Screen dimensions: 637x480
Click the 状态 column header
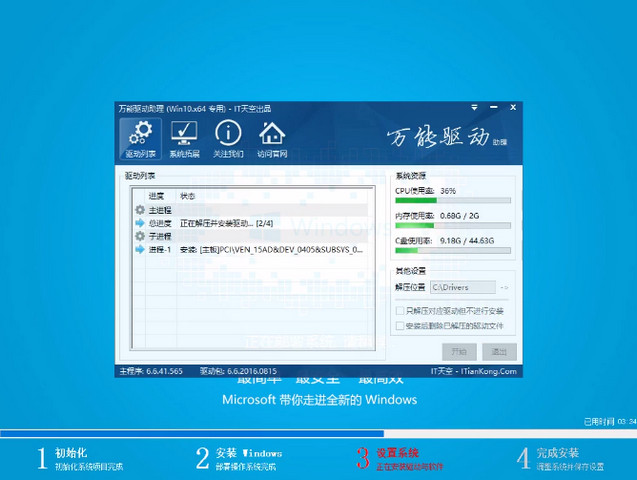[x=188, y=196]
